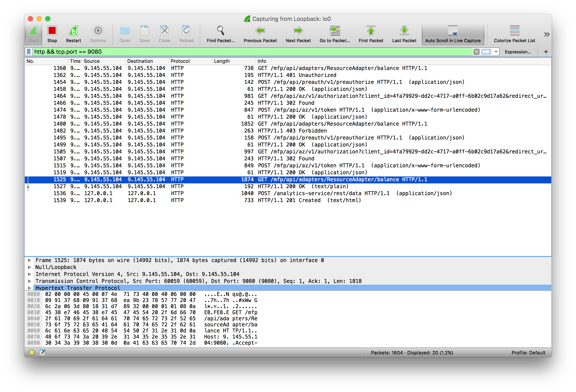Clear the display filter with X
This screenshot has width=576, height=392.
476,51
